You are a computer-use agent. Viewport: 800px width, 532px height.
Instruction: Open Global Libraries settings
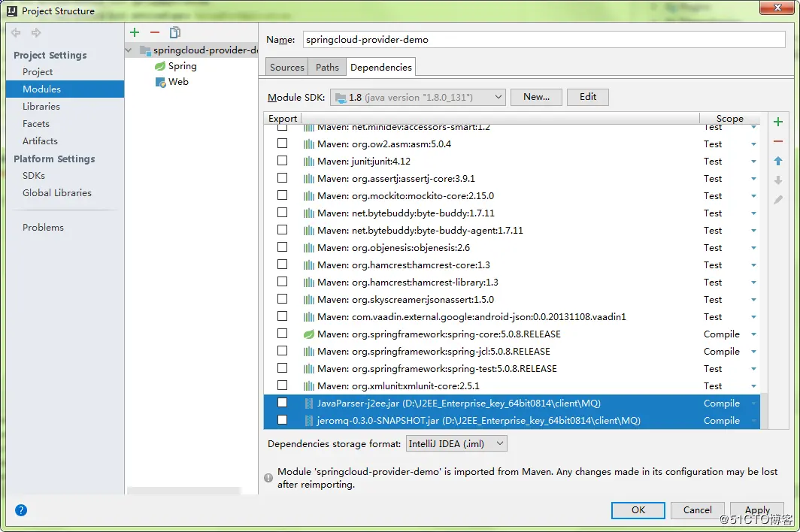pos(57,193)
